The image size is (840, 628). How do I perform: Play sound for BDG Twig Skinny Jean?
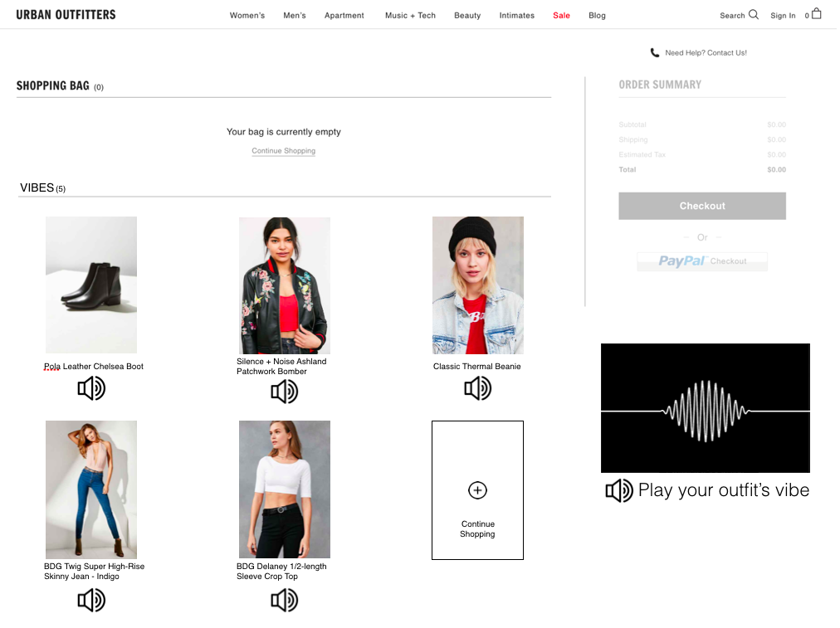coord(91,600)
